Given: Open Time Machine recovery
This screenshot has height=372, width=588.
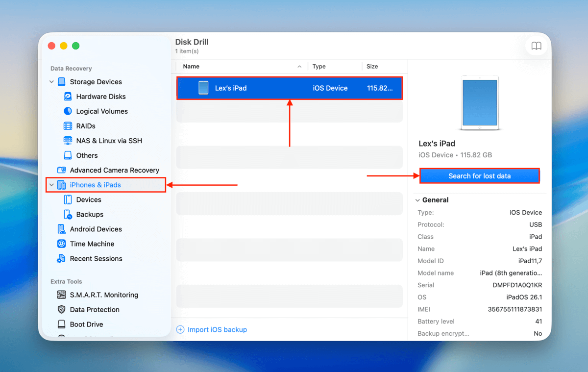Looking at the screenshot, I should tap(92, 244).
